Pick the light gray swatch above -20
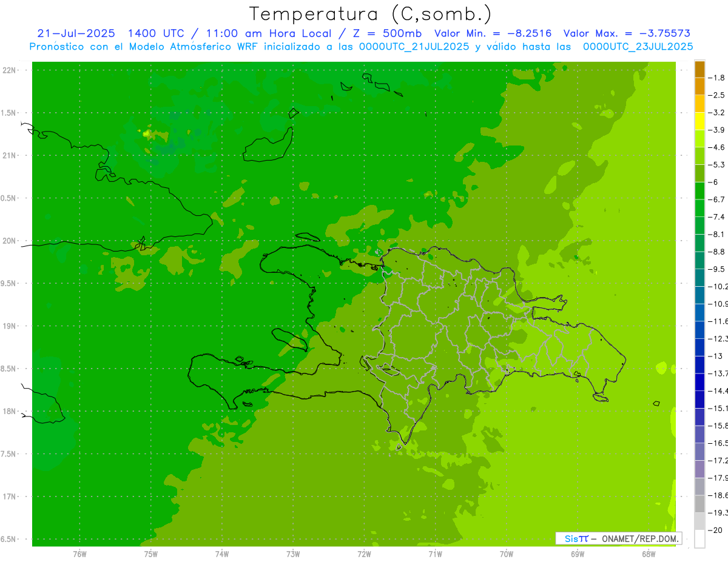 click(699, 521)
